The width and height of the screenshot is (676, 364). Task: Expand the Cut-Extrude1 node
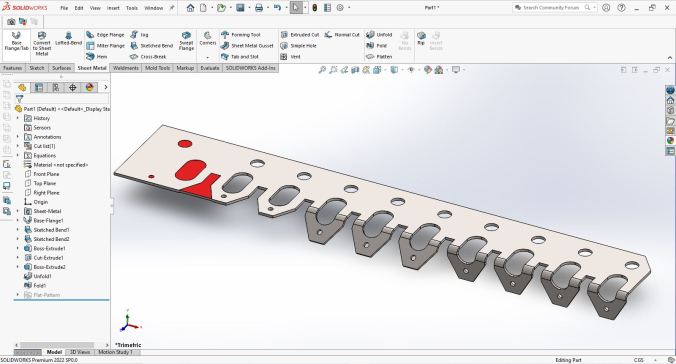18,258
